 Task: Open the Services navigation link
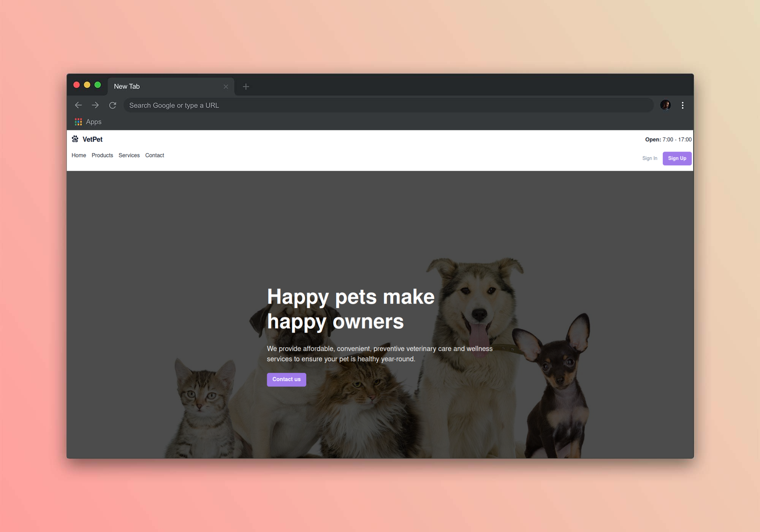(x=129, y=155)
